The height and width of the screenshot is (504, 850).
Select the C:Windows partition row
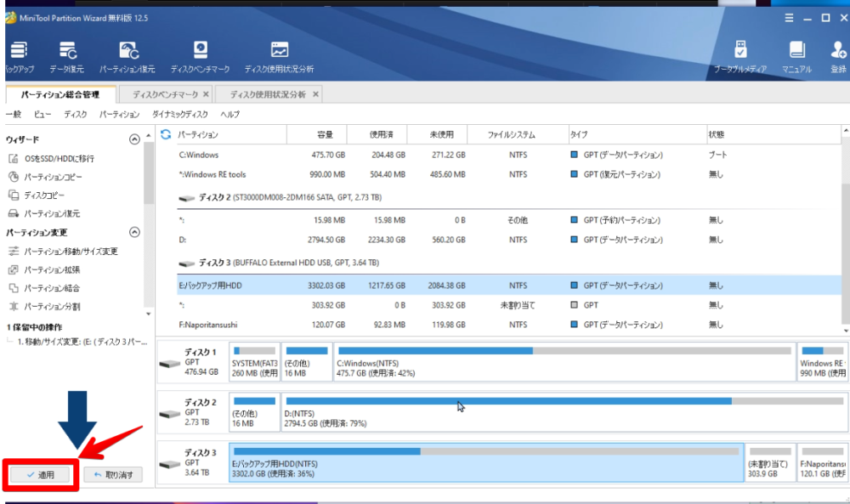[x=509, y=155]
